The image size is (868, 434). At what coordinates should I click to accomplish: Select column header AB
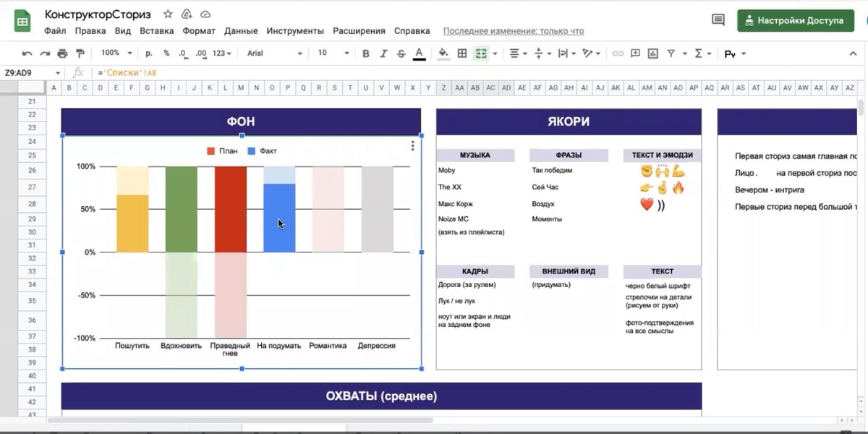(x=475, y=88)
